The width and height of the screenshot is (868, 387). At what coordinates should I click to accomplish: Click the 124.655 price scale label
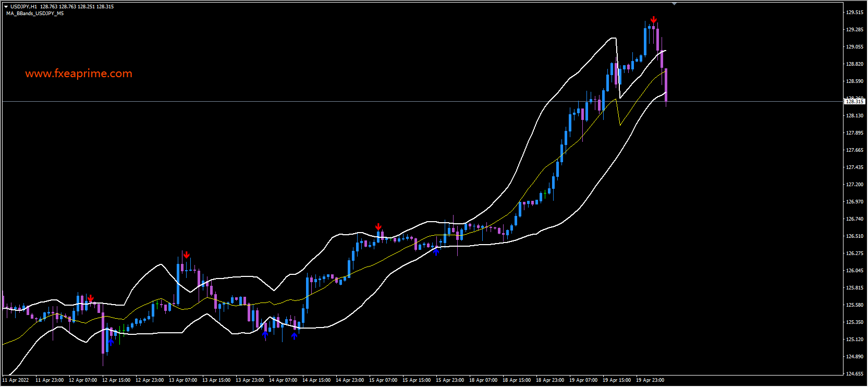(x=854, y=374)
